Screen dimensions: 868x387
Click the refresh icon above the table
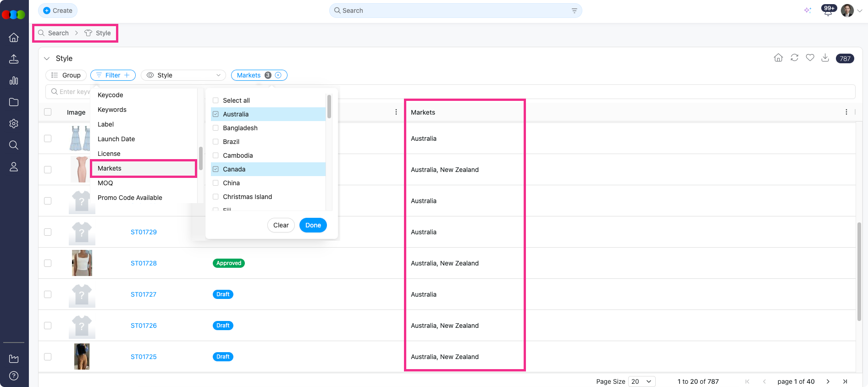[x=794, y=58]
